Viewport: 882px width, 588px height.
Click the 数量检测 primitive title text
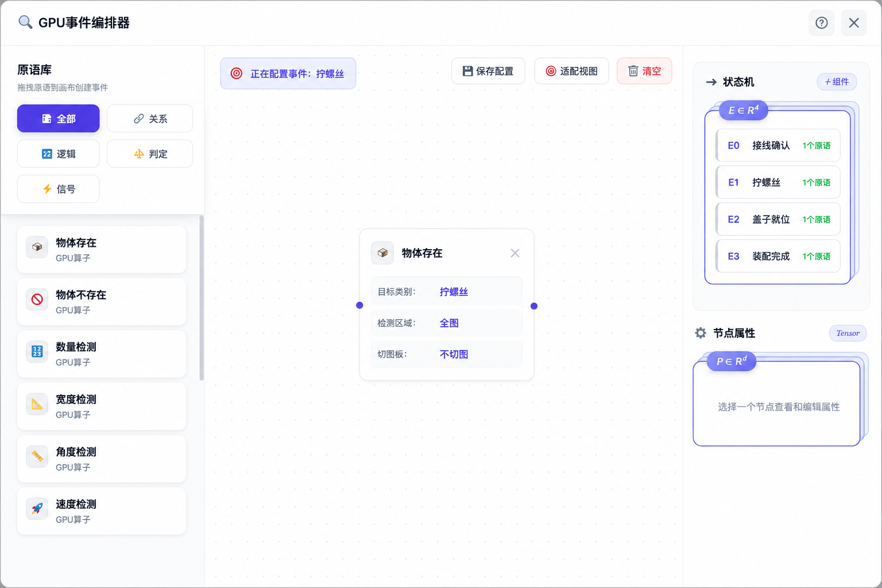[76, 347]
